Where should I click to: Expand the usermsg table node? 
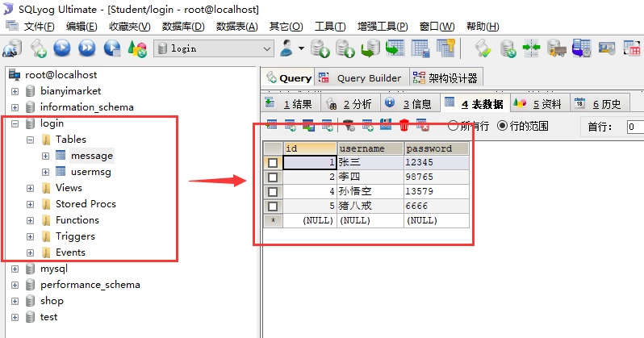tap(45, 172)
